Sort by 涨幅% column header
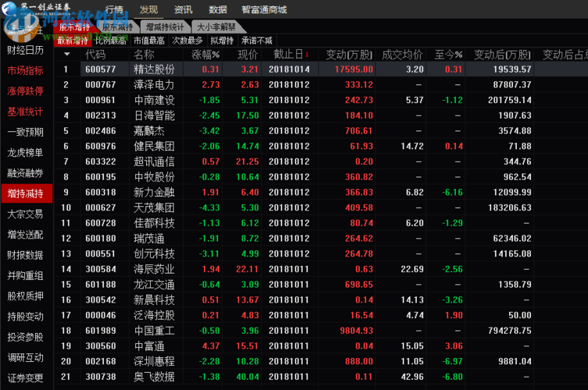The height and width of the screenshot is (390, 588). [x=205, y=55]
